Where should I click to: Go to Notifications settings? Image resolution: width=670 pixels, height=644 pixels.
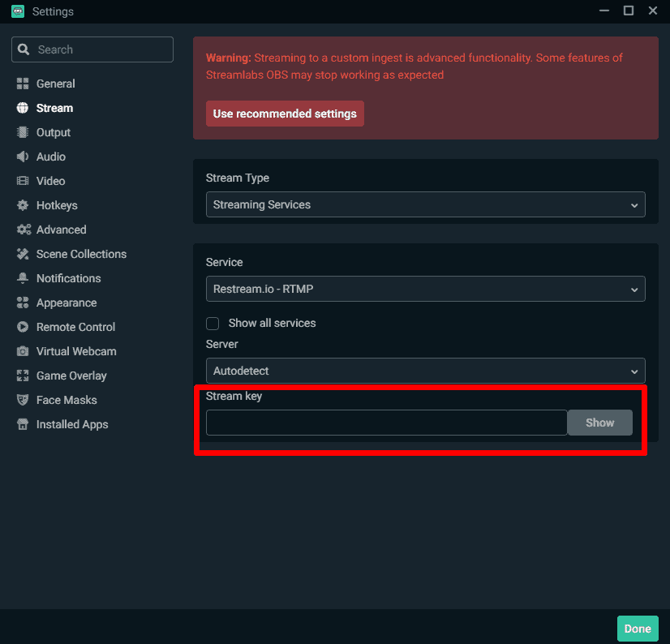click(x=68, y=279)
